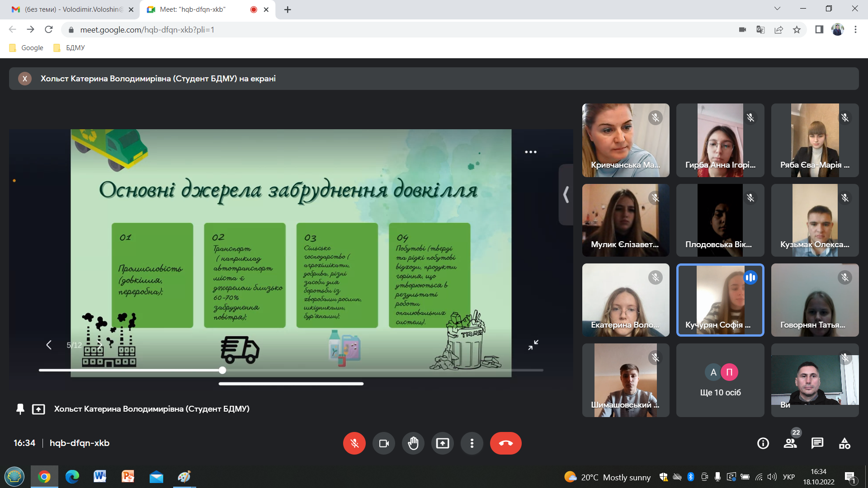This screenshot has width=868, height=488.
Task: Click your own video tile 'Ви'
Action: click(x=815, y=380)
